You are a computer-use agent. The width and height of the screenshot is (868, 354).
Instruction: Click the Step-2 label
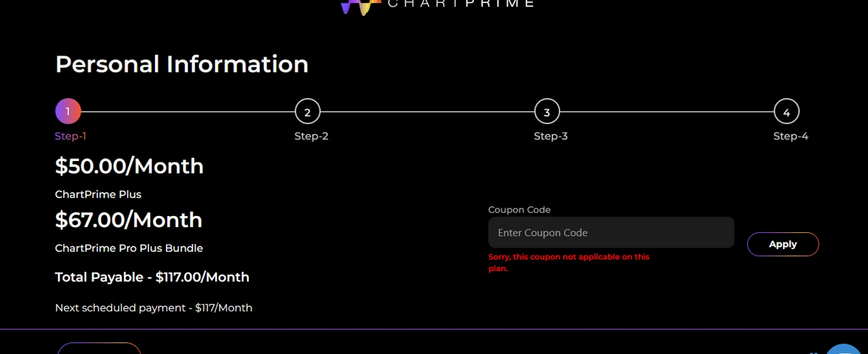pos(311,136)
